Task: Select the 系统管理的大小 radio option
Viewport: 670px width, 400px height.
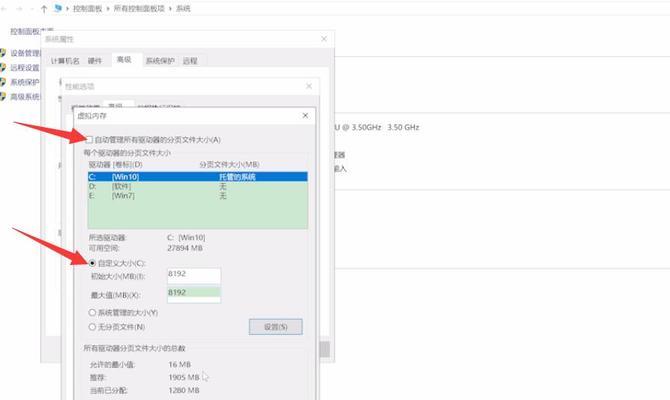Action: (x=92, y=312)
